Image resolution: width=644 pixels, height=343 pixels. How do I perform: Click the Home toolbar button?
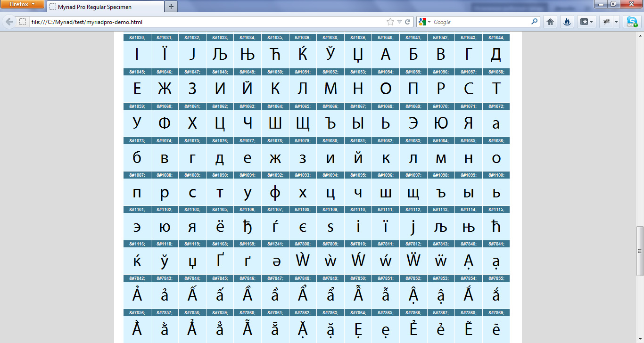point(550,22)
